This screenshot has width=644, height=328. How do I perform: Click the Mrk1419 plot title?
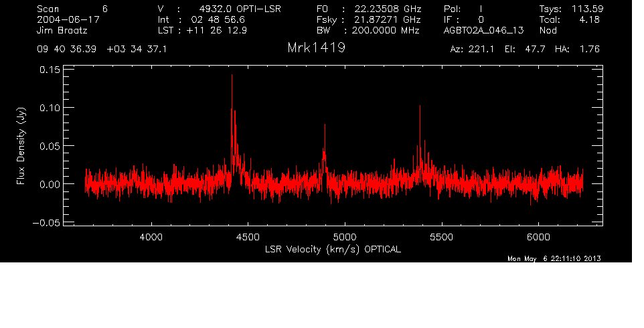click(x=316, y=48)
